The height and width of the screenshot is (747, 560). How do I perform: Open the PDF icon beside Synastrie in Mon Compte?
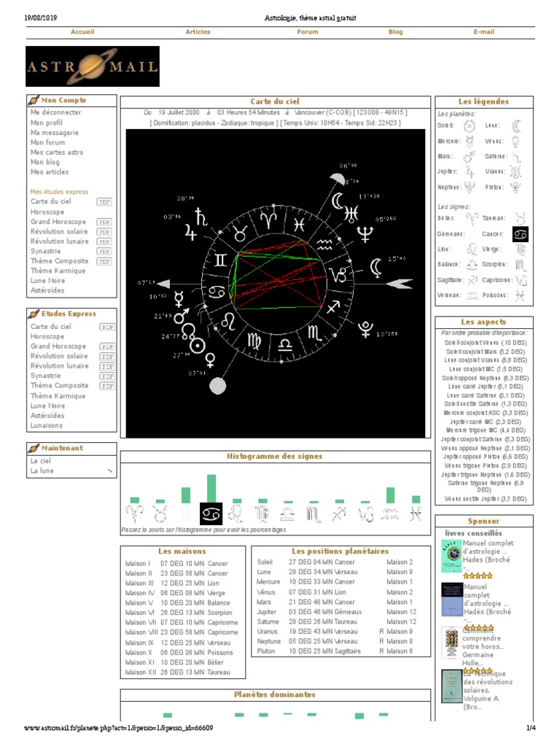[104, 252]
